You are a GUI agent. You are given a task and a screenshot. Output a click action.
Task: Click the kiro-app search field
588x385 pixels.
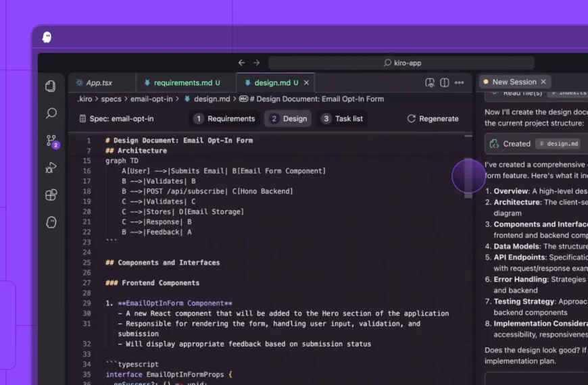tap(401, 63)
